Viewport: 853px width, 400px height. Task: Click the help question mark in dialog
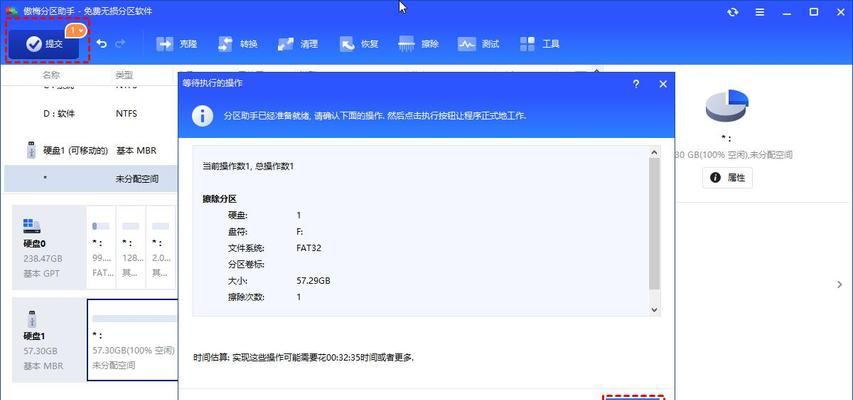[636, 84]
